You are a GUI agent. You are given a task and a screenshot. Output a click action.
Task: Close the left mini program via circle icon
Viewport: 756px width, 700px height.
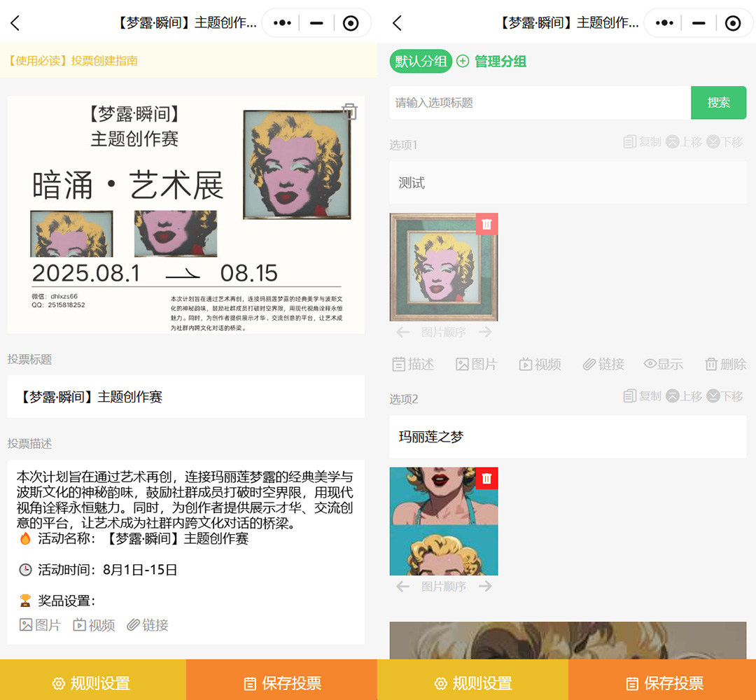coord(351,22)
